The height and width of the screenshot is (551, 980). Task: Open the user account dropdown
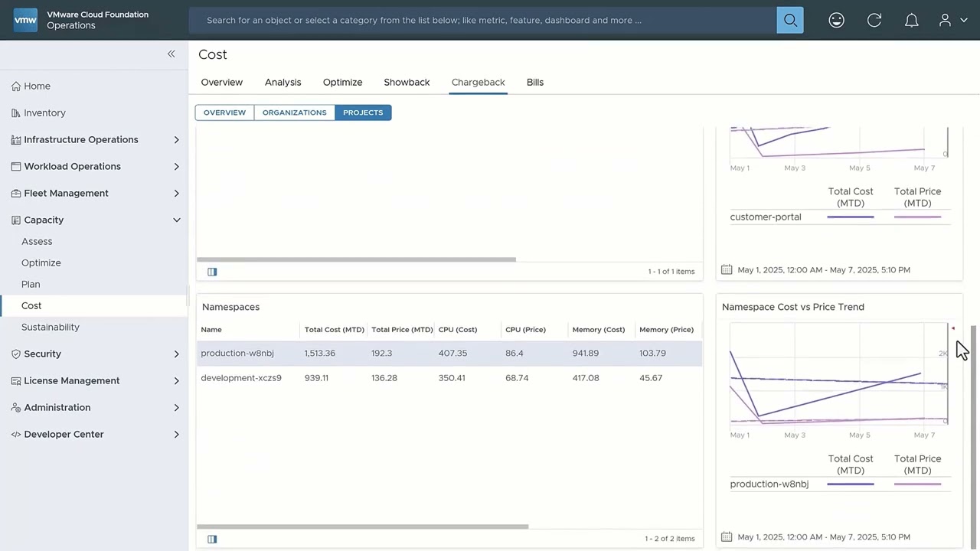[x=952, y=21]
